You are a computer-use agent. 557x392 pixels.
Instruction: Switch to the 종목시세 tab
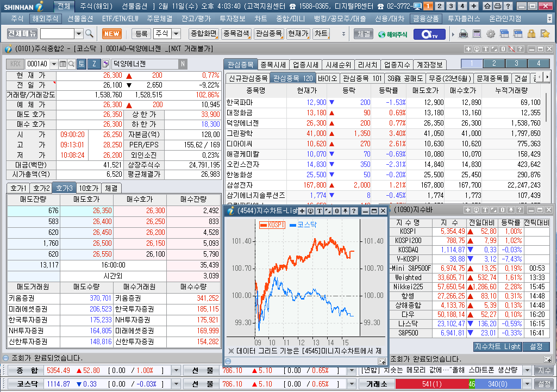[273, 65]
